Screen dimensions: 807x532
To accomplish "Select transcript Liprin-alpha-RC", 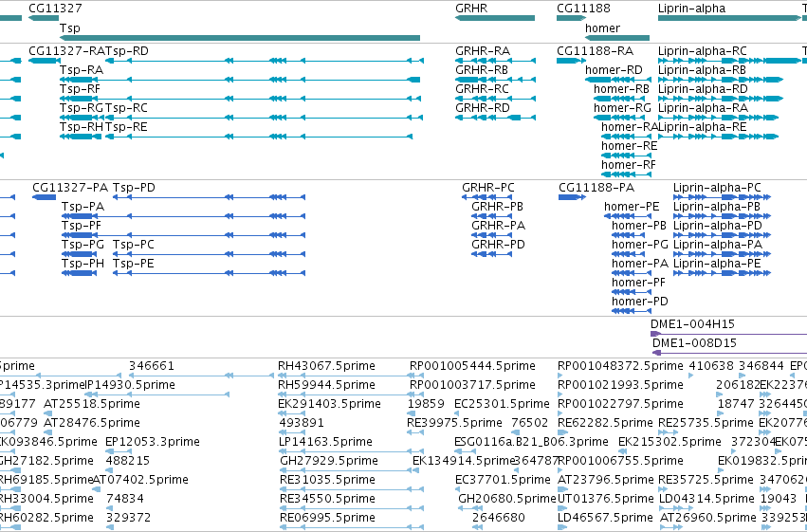I will [702, 51].
